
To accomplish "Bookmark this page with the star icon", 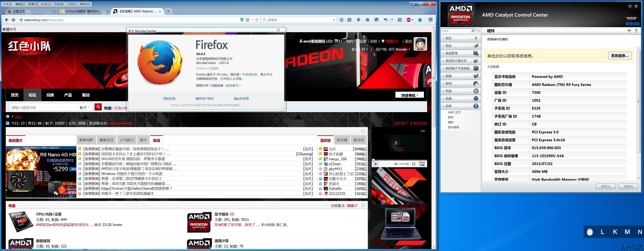I will coord(342,20).
